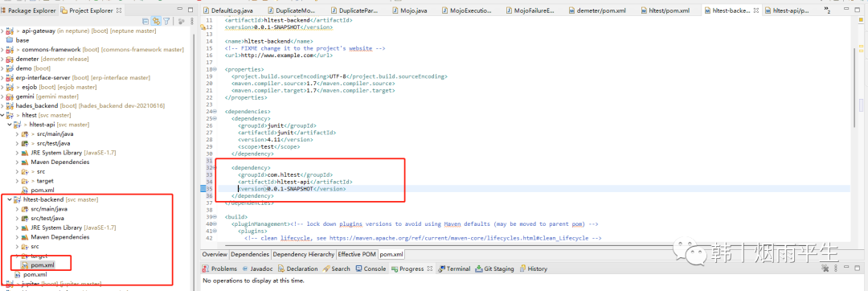Switch to DefaultLog.java editor tab
The image size is (868, 291).
227,10
